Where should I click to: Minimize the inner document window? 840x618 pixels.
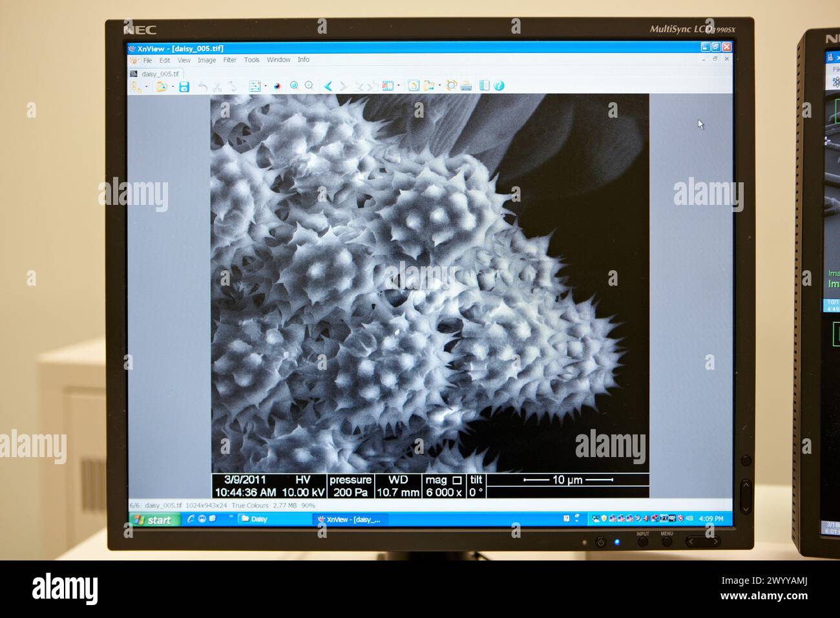[704, 59]
